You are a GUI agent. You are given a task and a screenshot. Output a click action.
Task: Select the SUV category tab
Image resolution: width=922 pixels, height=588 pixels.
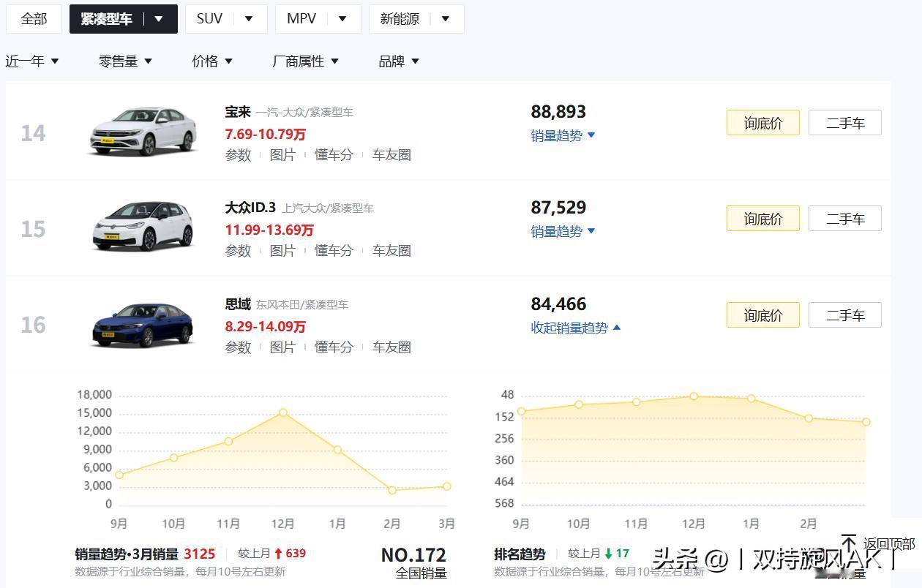coord(209,19)
